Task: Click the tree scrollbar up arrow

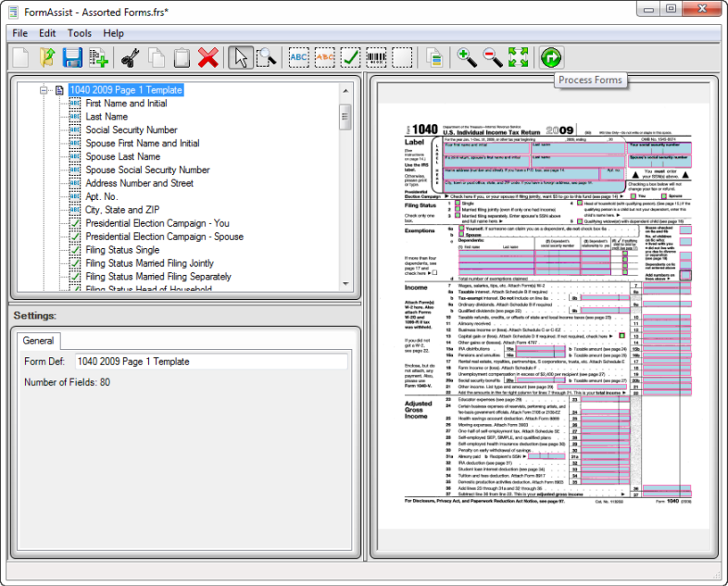Action: 345,91
